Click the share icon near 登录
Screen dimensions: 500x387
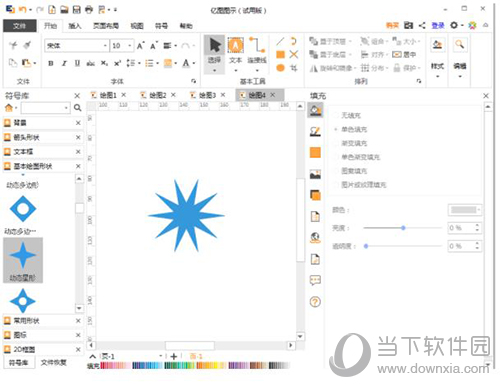pyautogui.click(x=422, y=25)
